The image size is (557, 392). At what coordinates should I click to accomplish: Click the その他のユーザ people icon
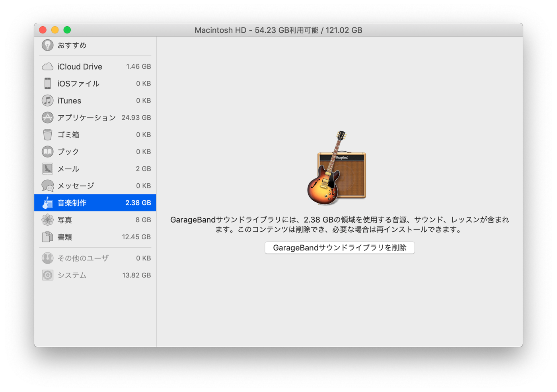(47, 258)
